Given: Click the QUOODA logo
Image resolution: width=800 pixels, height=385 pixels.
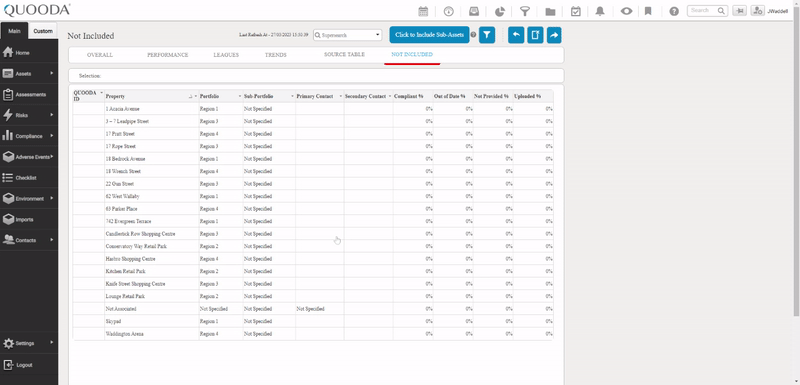Looking at the screenshot, I should pos(37,10).
